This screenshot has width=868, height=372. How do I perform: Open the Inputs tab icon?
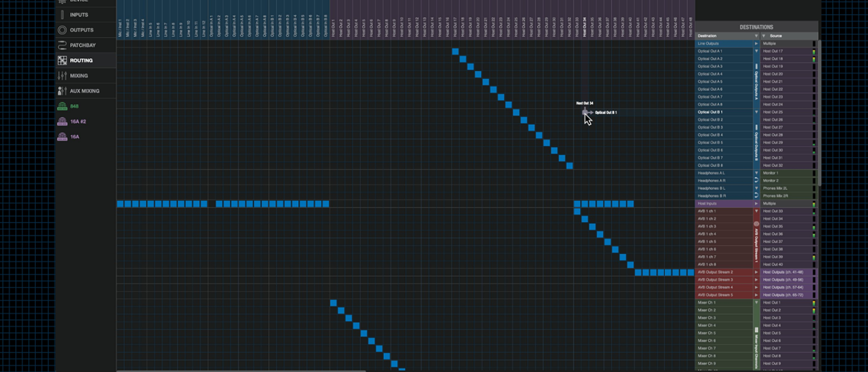tap(62, 15)
